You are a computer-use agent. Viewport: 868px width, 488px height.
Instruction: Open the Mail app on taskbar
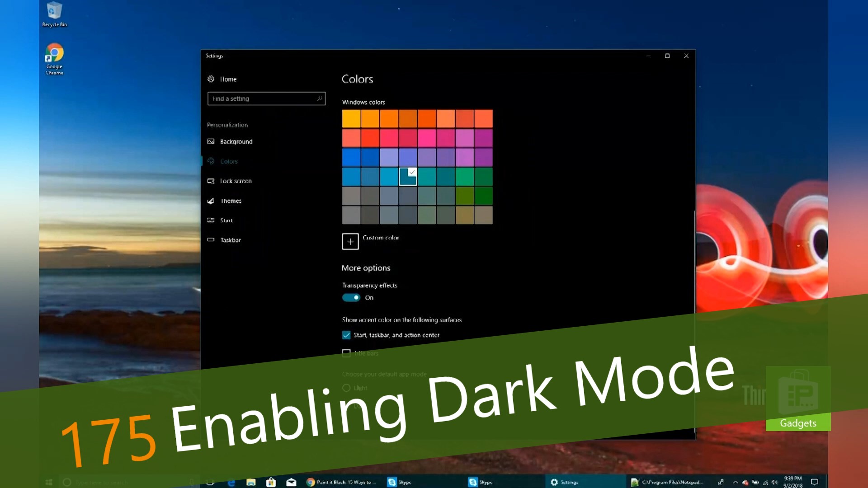coord(291,482)
